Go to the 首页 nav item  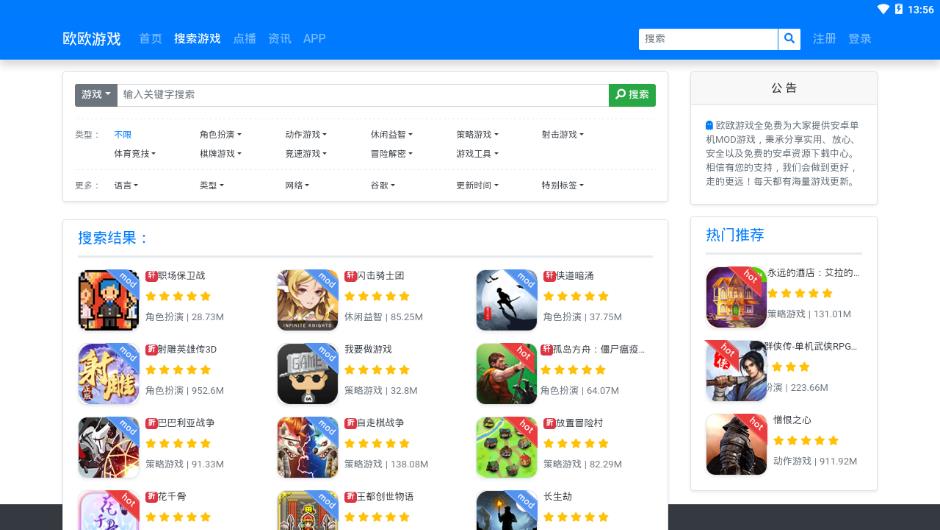click(150, 39)
